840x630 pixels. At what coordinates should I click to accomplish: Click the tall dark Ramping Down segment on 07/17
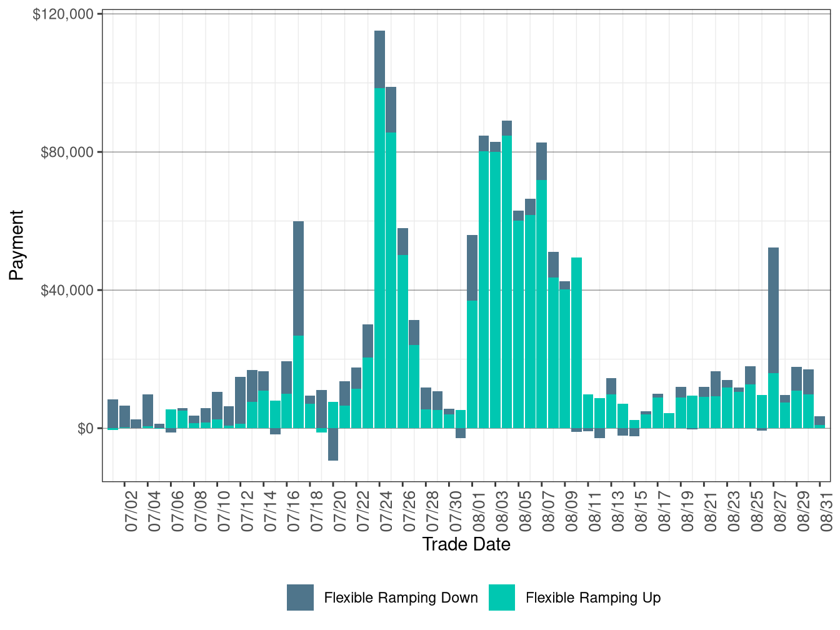click(x=298, y=279)
